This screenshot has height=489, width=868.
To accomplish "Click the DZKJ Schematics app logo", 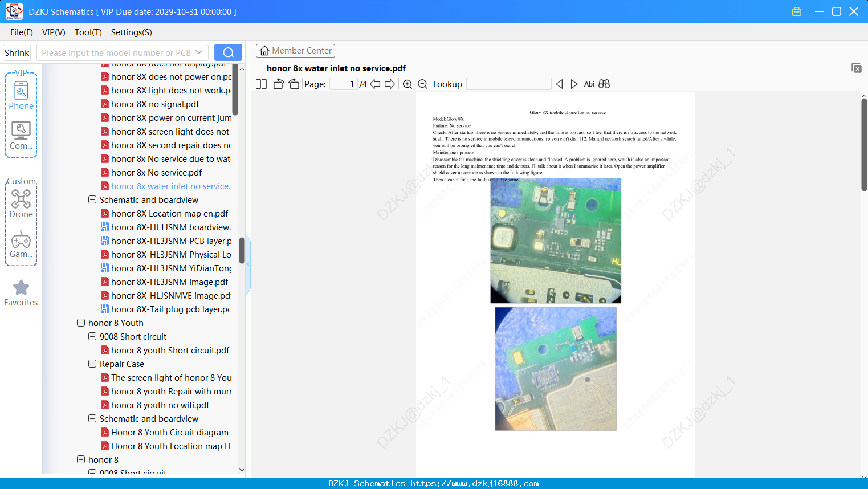I will click(14, 11).
